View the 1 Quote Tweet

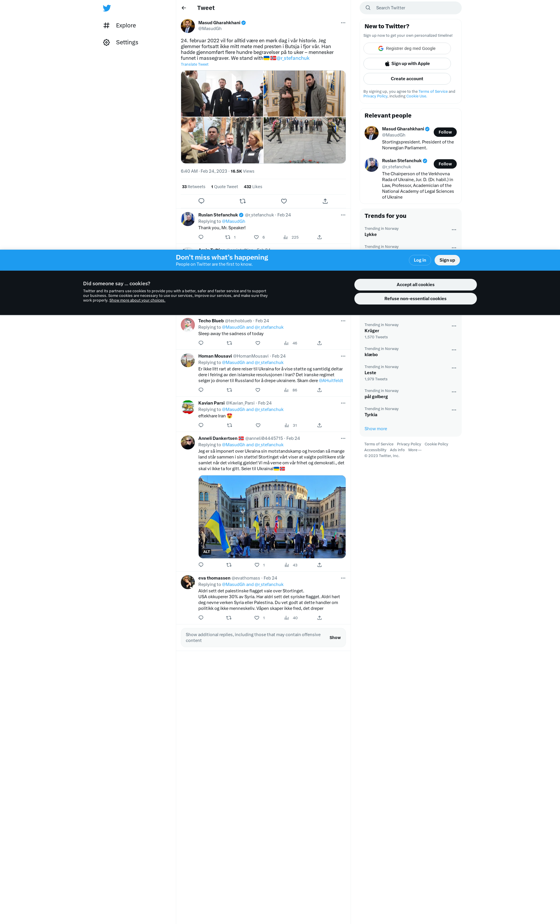pos(224,187)
